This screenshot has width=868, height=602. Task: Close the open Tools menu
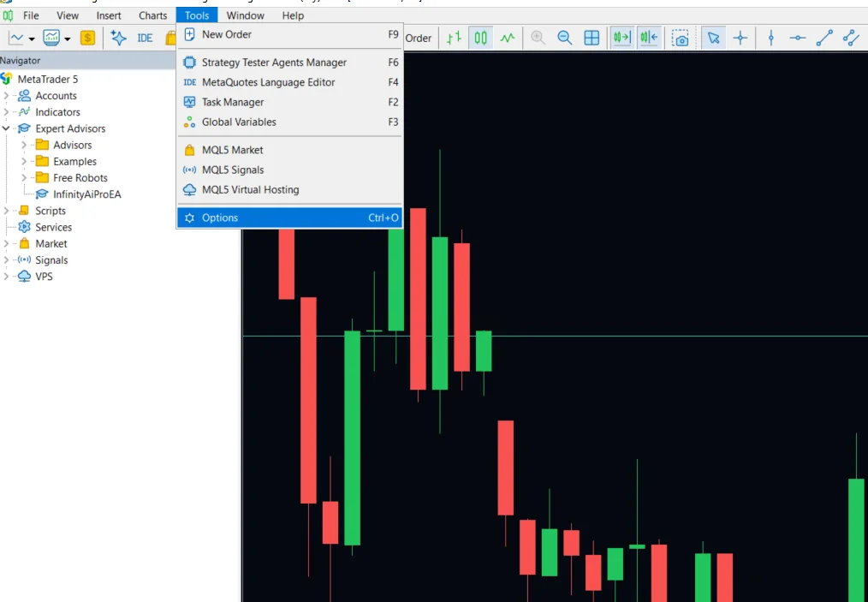pos(197,15)
